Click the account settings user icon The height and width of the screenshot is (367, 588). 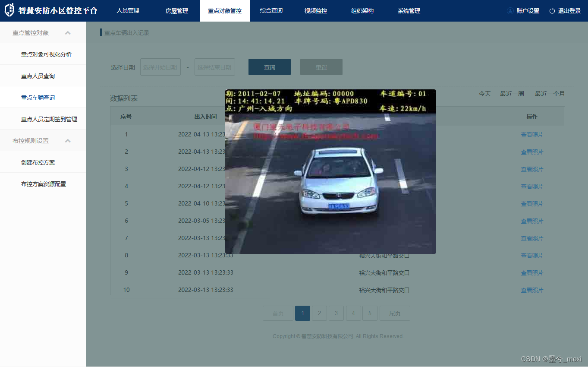pyautogui.click(x=510, y=11)
